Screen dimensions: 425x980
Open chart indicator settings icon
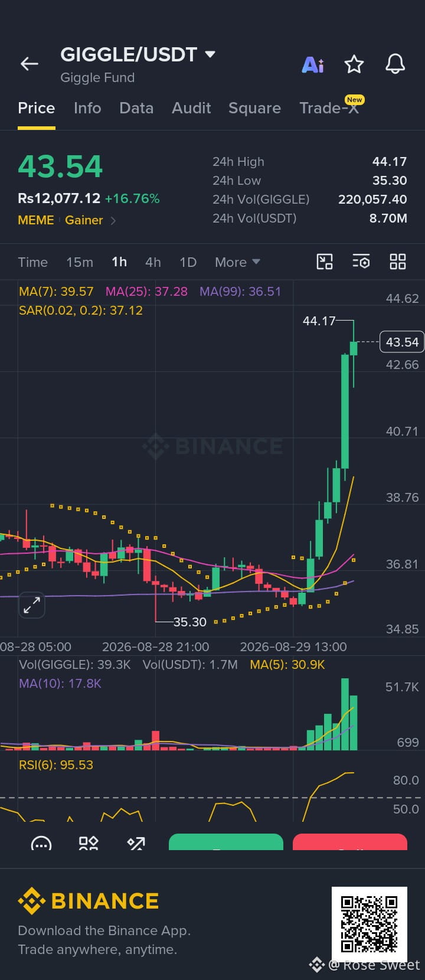(x=361, y=262)
